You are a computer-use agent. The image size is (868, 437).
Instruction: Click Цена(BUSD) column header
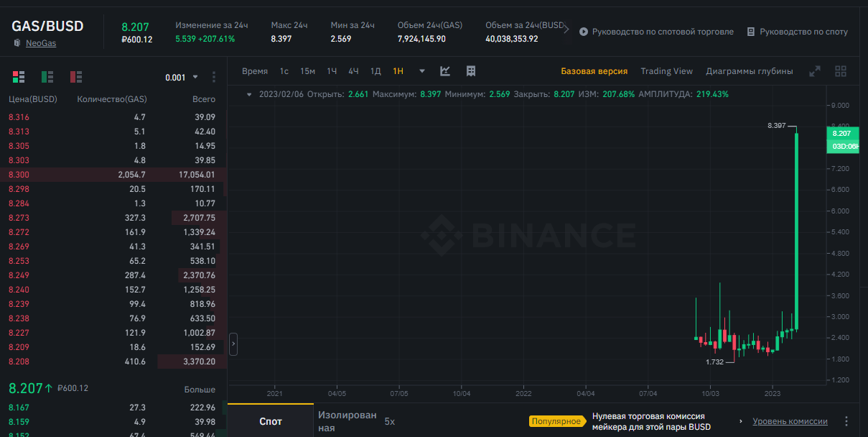[x=33, y=99]
